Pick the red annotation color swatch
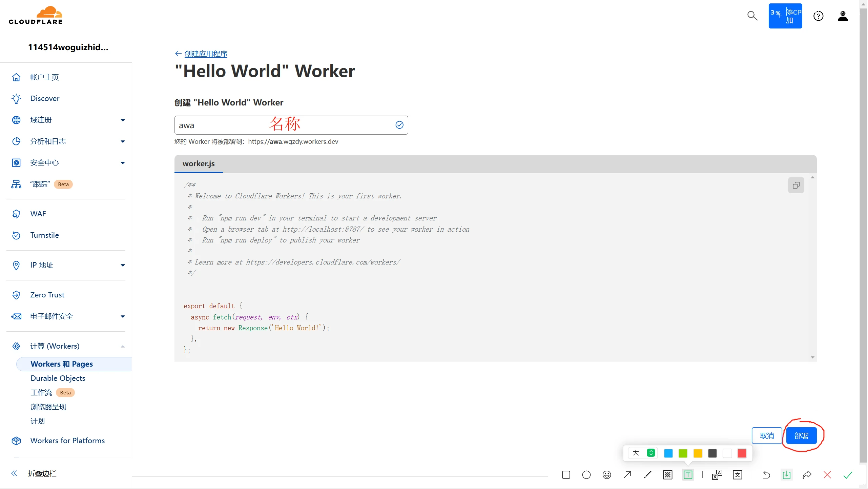Viewport: 868px width, 489px height. (742, 453)
